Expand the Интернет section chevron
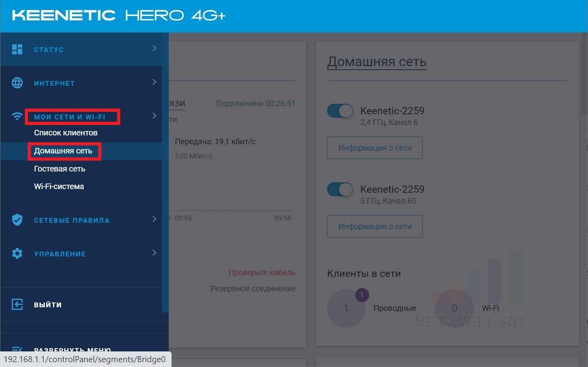 tap(154, 82)
